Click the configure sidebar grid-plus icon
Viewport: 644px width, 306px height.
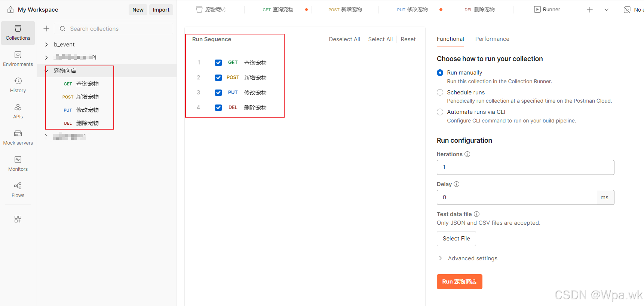[x=18, y=219]
